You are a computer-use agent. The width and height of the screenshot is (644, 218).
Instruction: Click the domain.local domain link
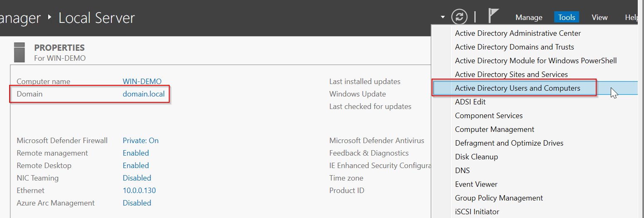(143, 94)
